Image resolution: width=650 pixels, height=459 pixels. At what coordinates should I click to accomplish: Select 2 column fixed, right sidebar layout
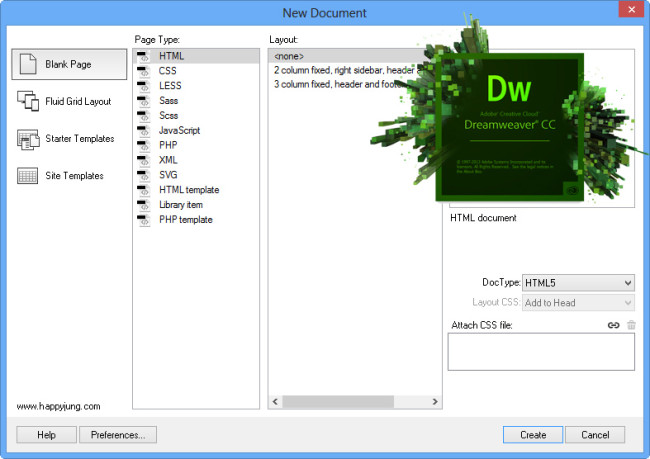[348, 70]
